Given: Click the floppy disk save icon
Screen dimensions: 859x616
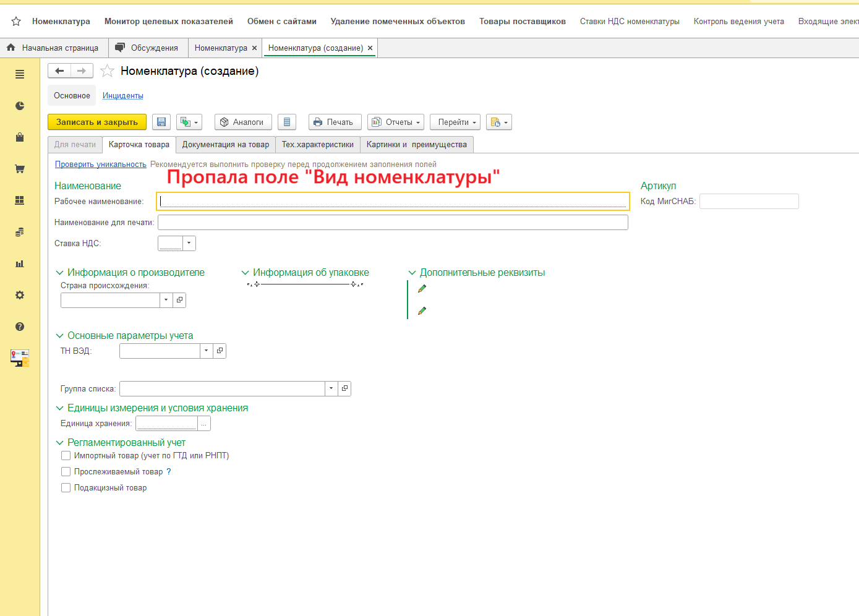Looking at the screenshot, I should pyautogui.click(x=161, y=122).
